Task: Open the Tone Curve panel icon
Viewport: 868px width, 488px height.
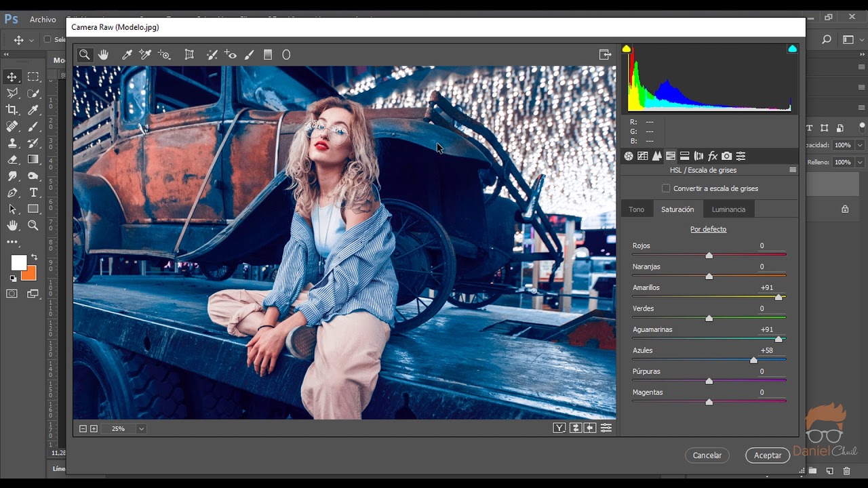Action: [643, 157]
